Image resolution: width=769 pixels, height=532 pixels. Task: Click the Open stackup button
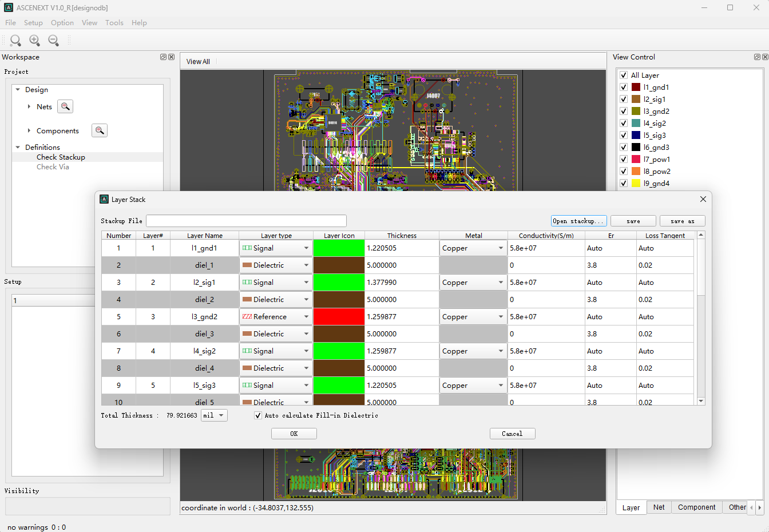tap(578, 221)
